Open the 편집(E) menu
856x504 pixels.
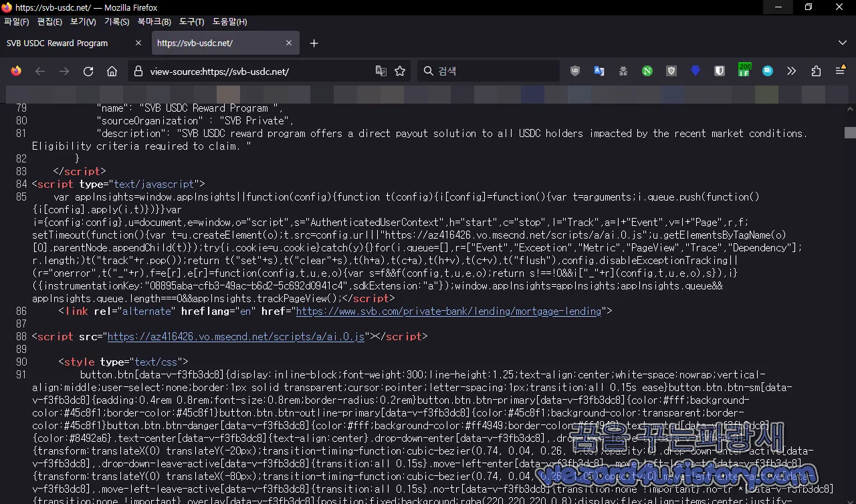(49, 21)
